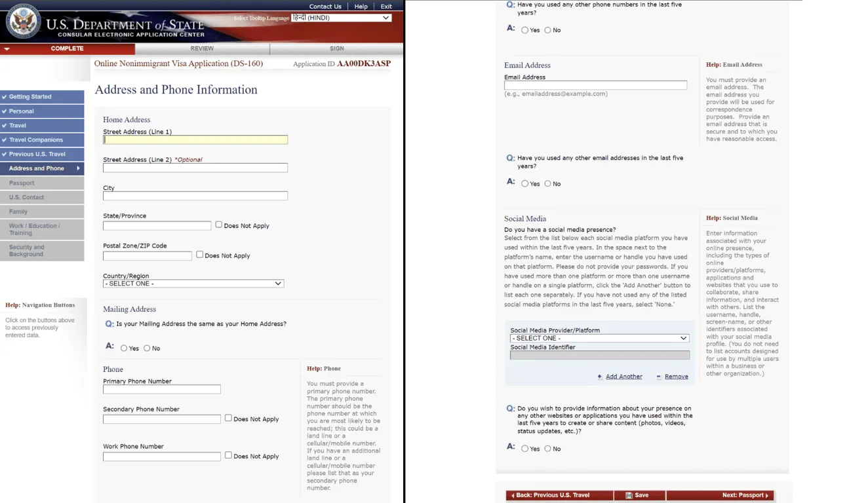Click the Save button with disk icon
868x503 pixels.
(x=639, y=495)
